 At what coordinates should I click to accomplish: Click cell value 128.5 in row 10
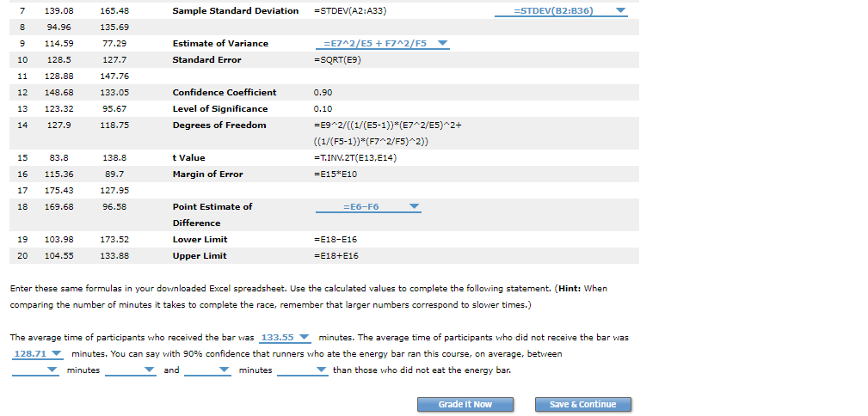tap(59, 60)
